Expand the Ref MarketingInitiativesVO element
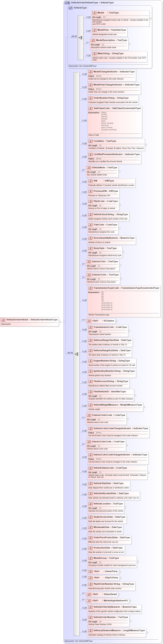Image resolution: width=163 pixels, height=644 pixels. (x=130, y=601)
